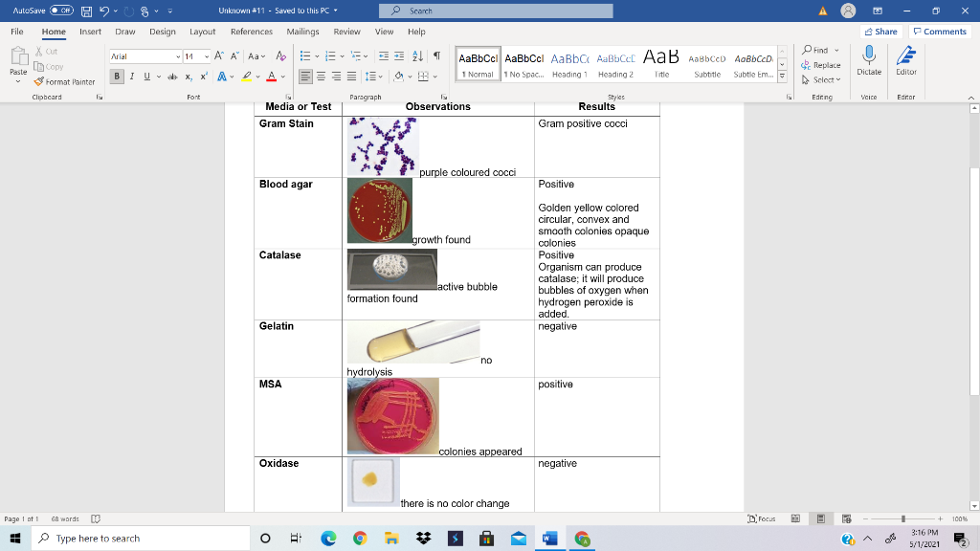Select the Format Painter tool
This screenshot has width=980, height=551.
click(65, 83)
